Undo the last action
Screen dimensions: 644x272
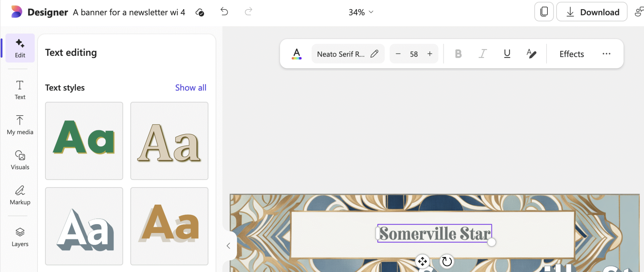click(x=224, y=12)
